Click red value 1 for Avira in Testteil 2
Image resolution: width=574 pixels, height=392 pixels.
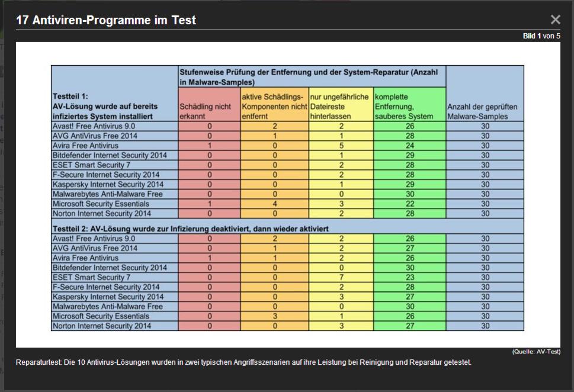209,258
